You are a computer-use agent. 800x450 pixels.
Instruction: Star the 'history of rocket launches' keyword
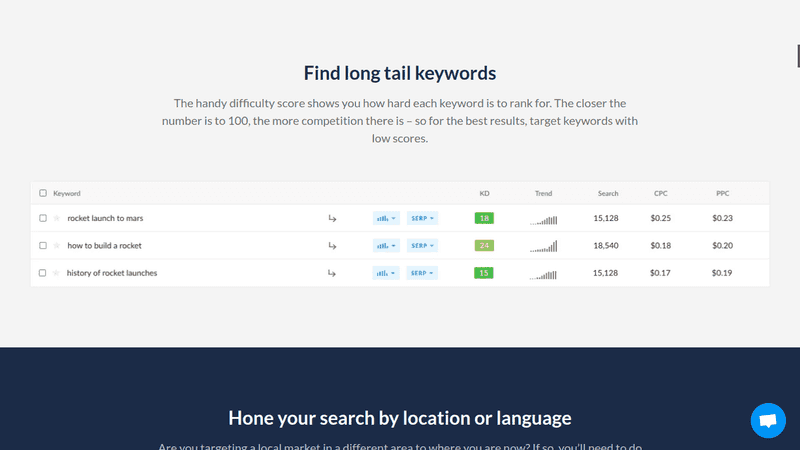(x=57, y=273)
